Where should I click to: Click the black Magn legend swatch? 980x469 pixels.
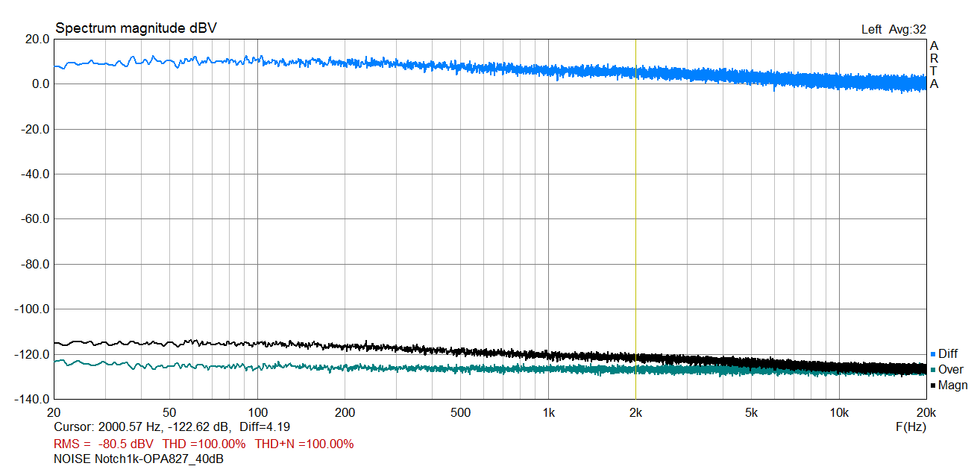(933, 385)
